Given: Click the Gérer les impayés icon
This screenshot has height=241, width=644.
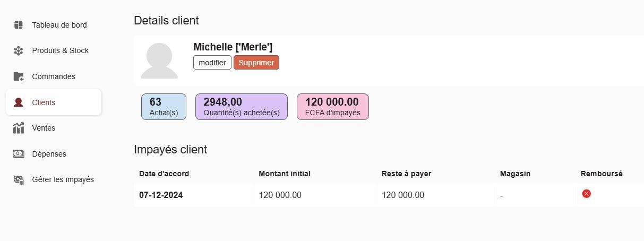Looking at the screenshot, I should (19, 179).
